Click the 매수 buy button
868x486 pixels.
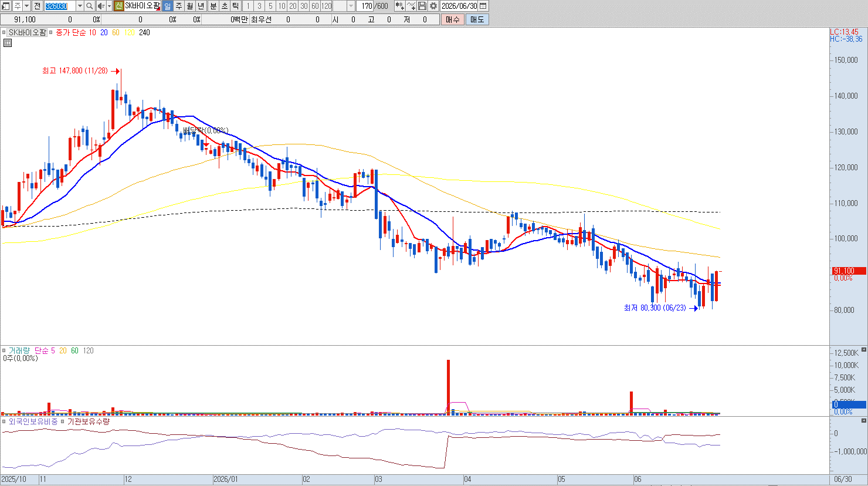453,19
